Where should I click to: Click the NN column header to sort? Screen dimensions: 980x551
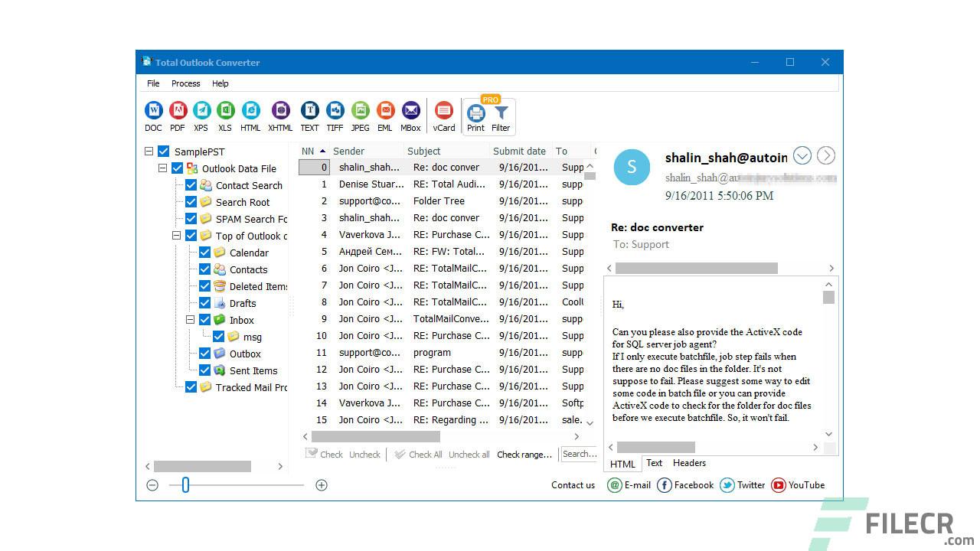[309, 151]
